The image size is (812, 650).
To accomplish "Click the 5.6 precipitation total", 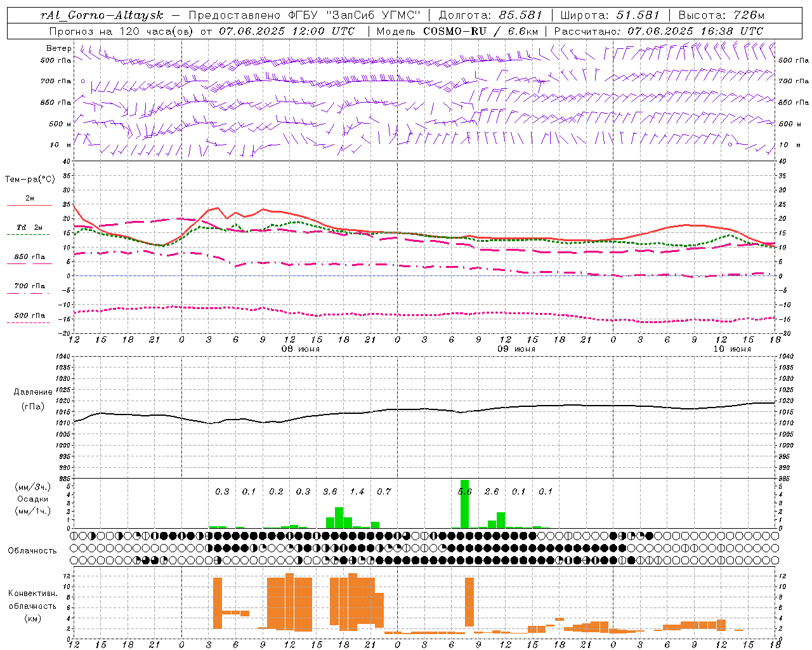I will [465, 491].
